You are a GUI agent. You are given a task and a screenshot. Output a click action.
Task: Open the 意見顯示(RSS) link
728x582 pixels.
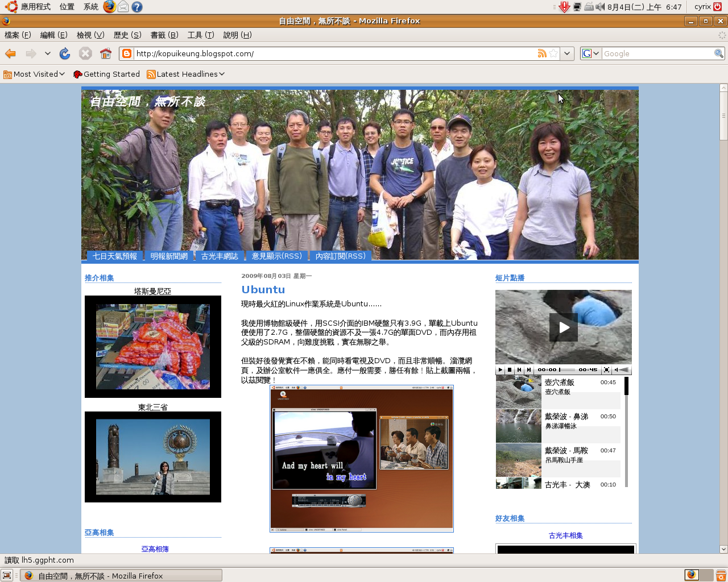pyautogui.click(x=277, y=256)
